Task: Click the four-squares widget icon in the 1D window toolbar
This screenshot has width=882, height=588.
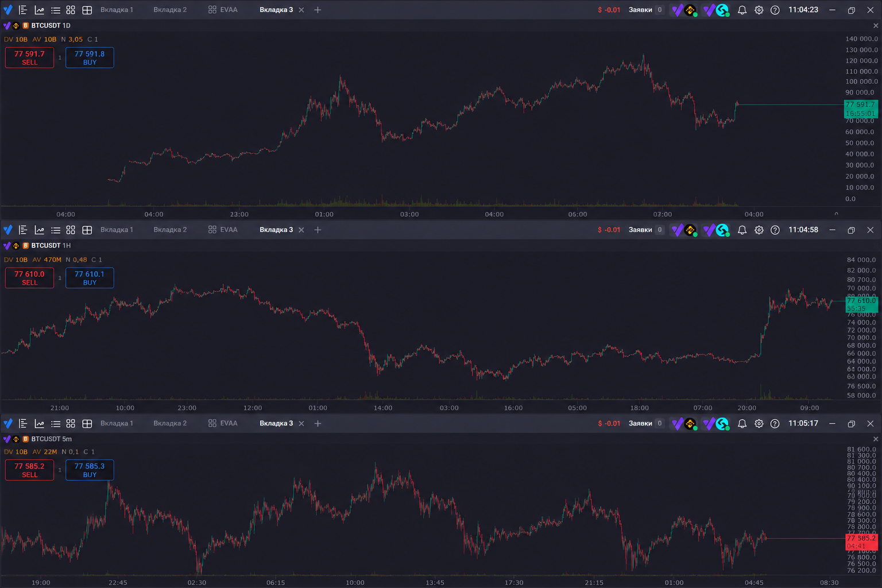Action: coord(71,10)
